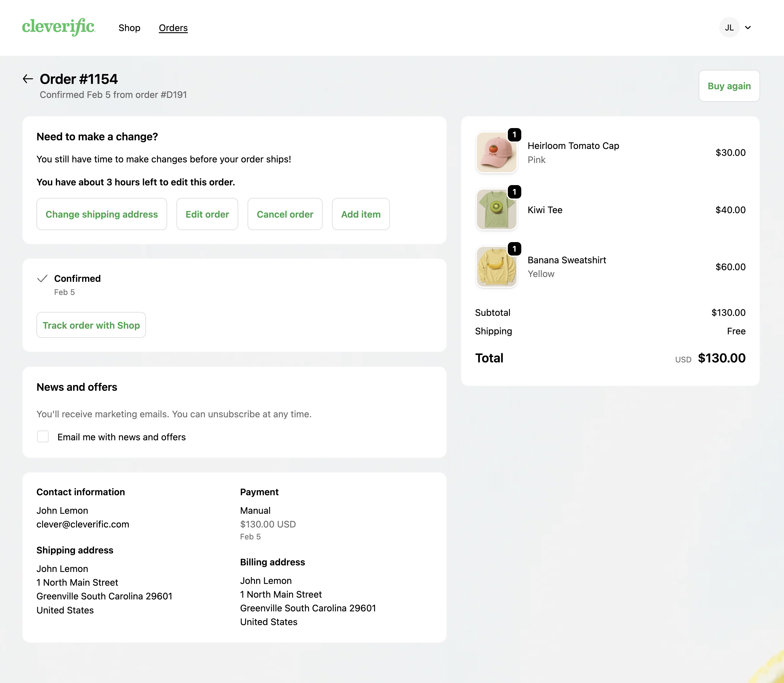Open the cleverific store logo
The image size is (784, 683).
click(58, 27)
